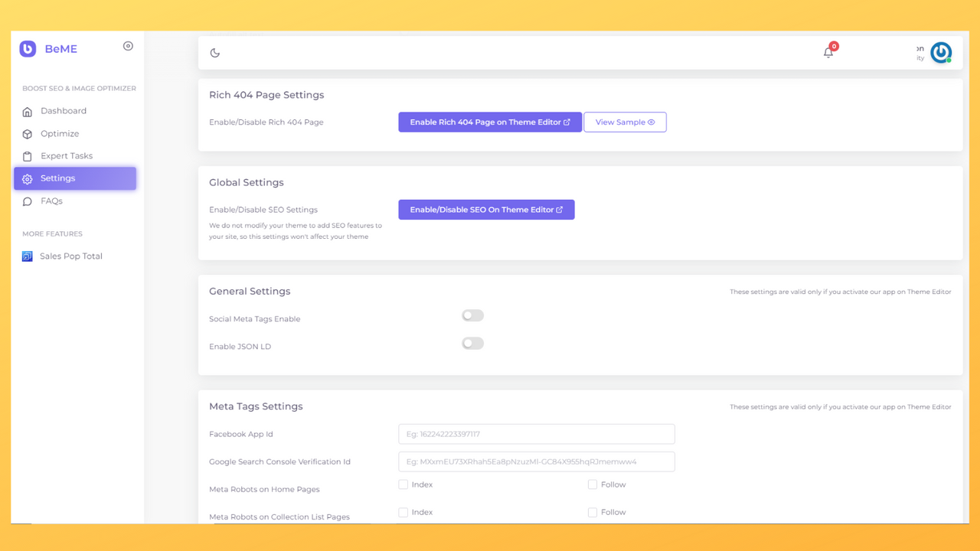This screenshot has width=980, height=551.
Task: Toggle the Enable JSON LD switch
Action: click(472, 344)
